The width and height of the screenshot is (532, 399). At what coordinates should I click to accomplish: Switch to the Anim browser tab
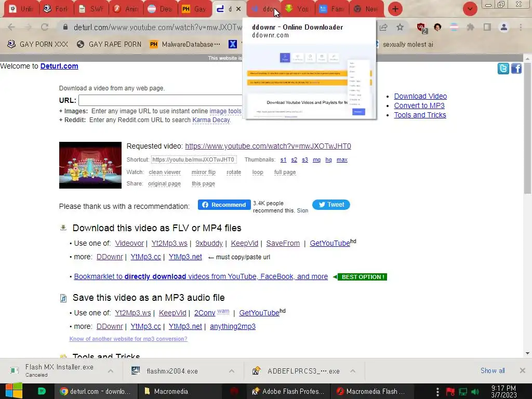(126, 9)
